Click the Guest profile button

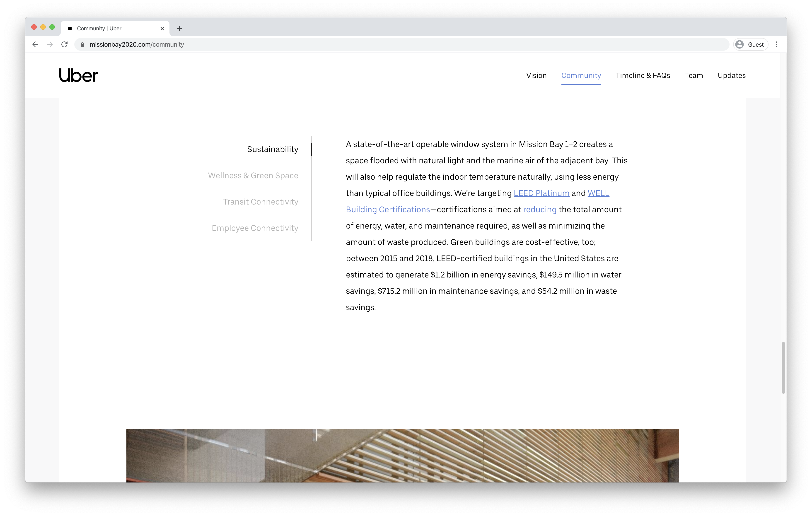tap(751, 44)
